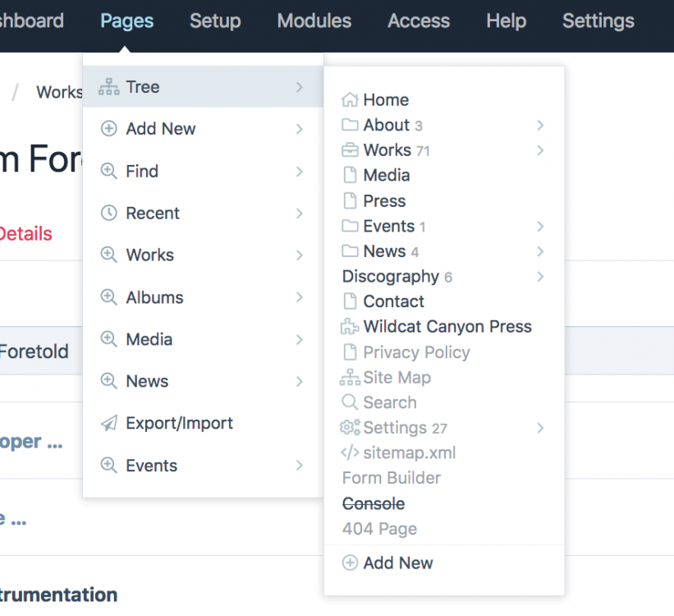
Task: Open the Albums submenu arrow
Action: pyautogui.click(x=300, y=297)
